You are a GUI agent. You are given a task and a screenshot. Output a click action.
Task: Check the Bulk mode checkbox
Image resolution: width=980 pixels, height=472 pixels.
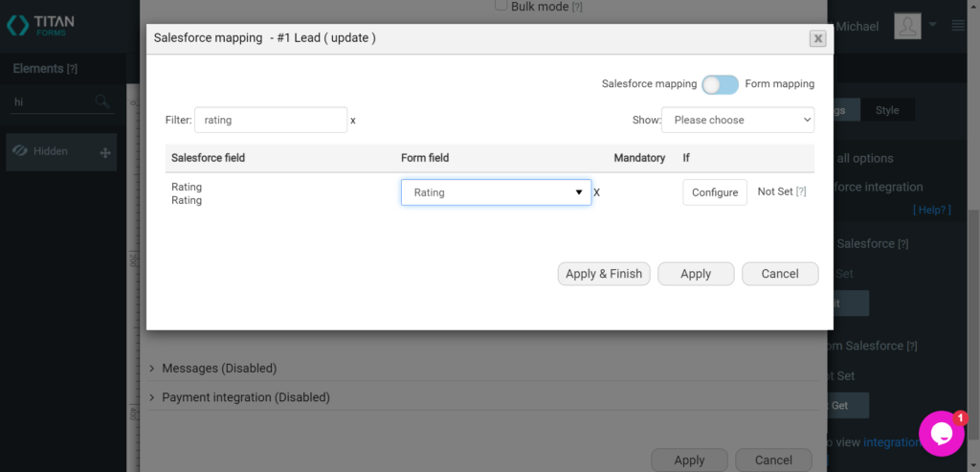[x=501, y=6]
